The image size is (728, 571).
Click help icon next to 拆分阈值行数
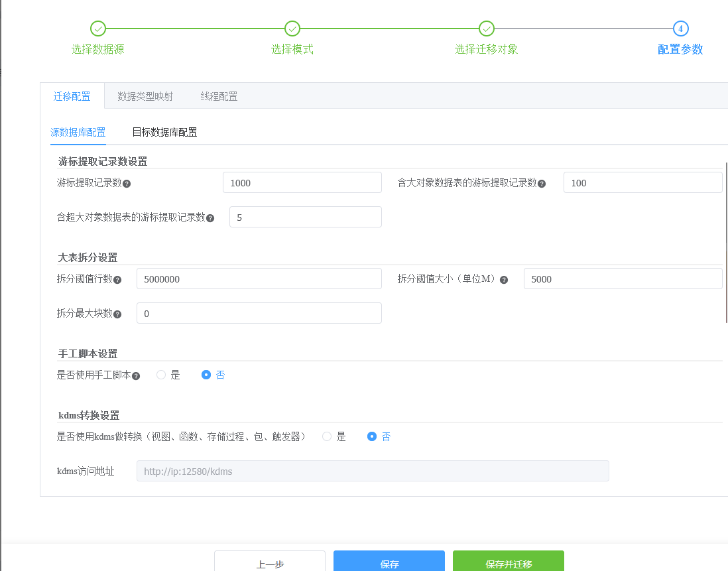pyautogui.click(x=117, y=280)
